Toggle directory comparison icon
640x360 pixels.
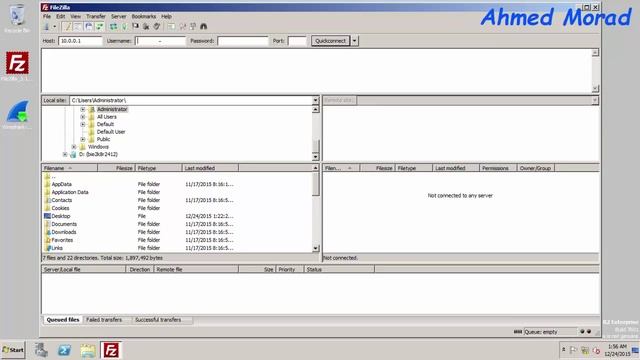click(x=182, y=27)
